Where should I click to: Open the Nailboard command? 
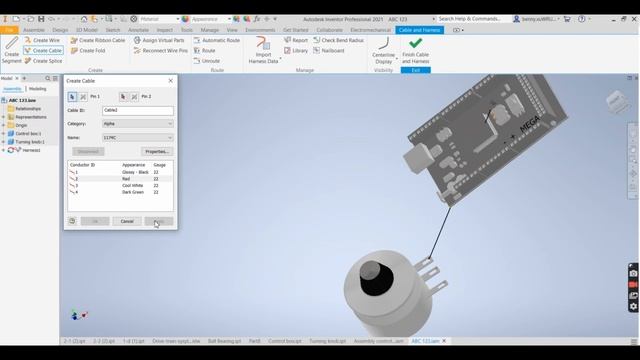[329, 51]
